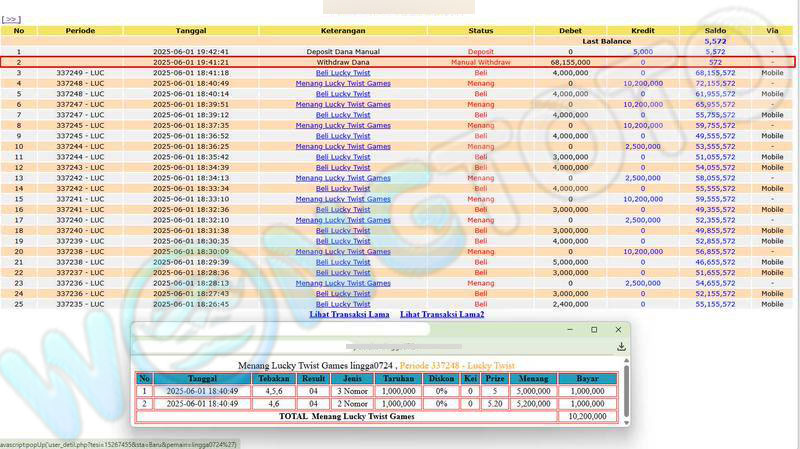Click the [>>] next page link
Image resolution: width=800 pixels, height=449 pixels.
12,19
